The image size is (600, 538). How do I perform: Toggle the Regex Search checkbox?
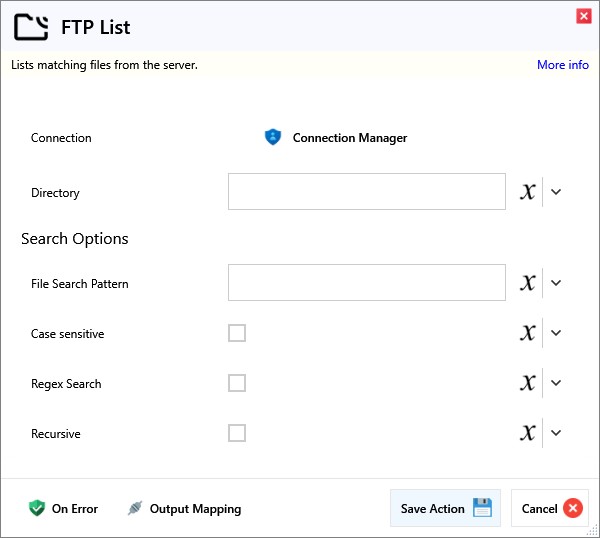pyautogui.click(x=237, y=383)
